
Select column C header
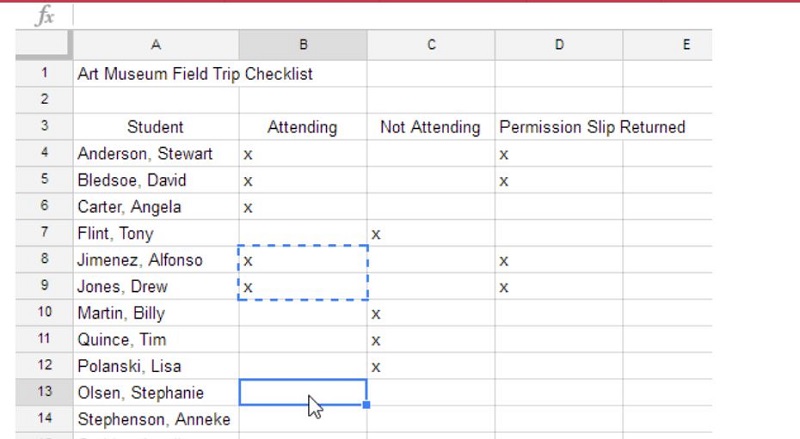[430, 44]
